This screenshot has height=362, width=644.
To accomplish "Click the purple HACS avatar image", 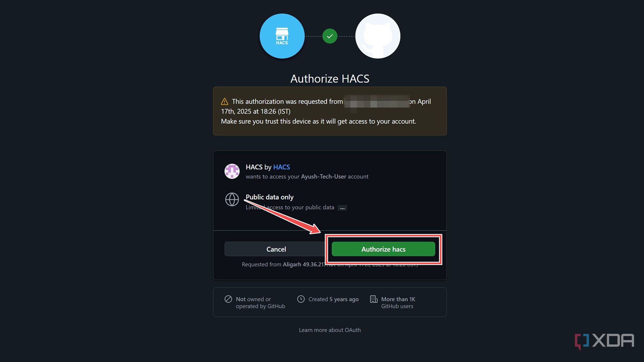I will (232, 171).
